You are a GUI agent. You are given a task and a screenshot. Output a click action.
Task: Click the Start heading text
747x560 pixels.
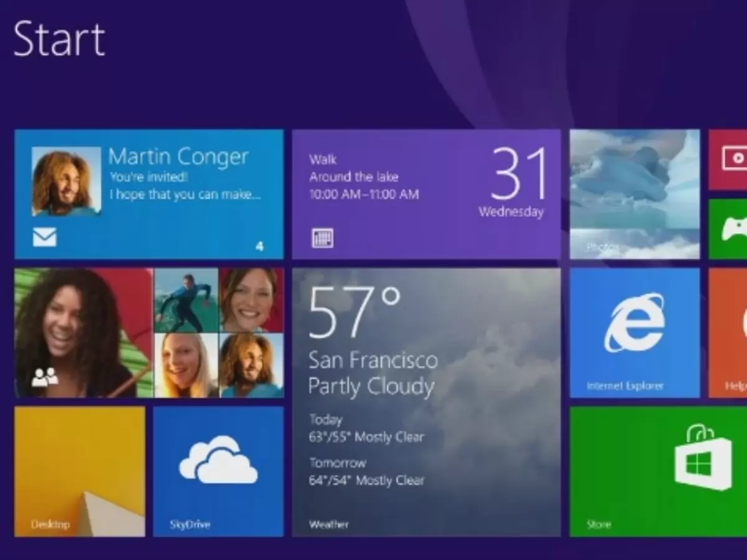[59, 39]
